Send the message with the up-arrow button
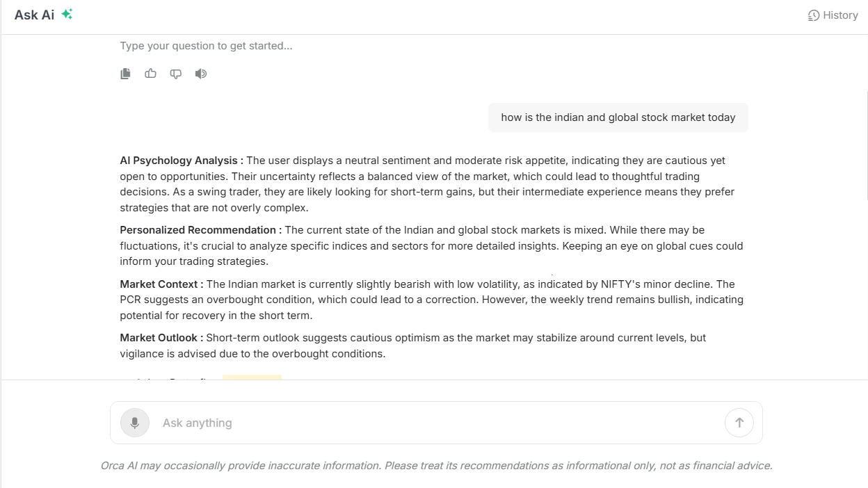868x488 pixels. click(x=739, y=423)
